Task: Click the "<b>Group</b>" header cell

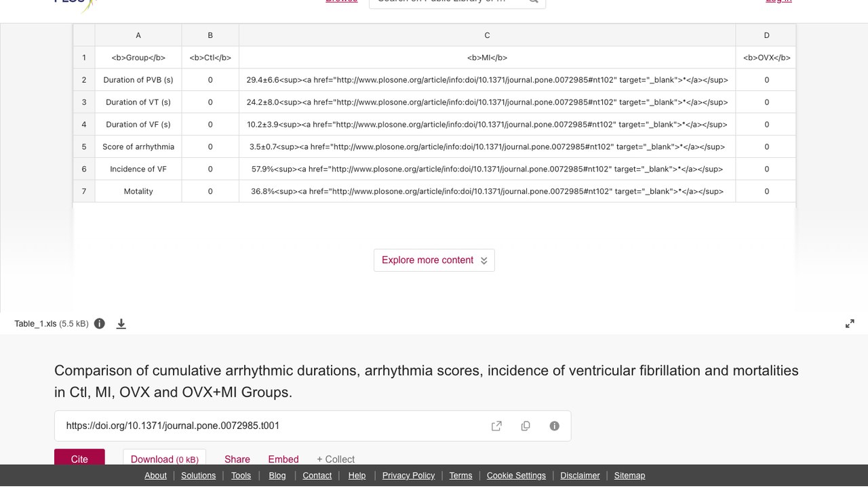Action: click(138, 58)
